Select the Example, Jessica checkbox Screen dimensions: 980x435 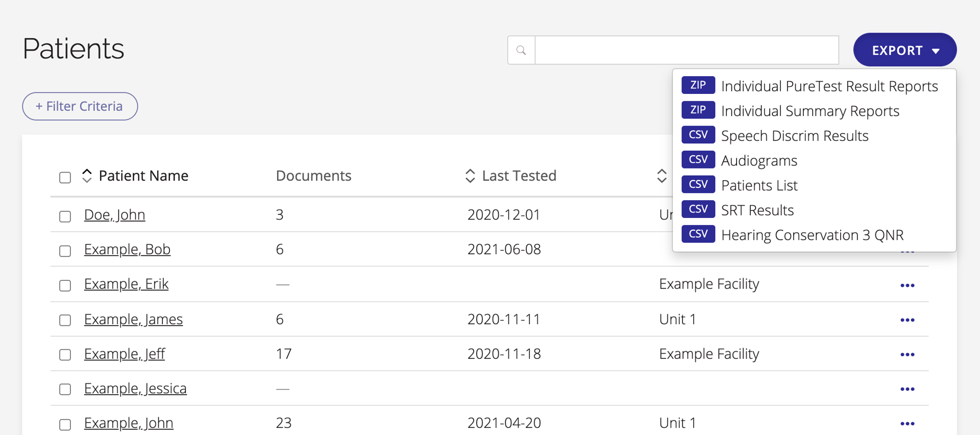pyautogui.click(x=65, y=389)
